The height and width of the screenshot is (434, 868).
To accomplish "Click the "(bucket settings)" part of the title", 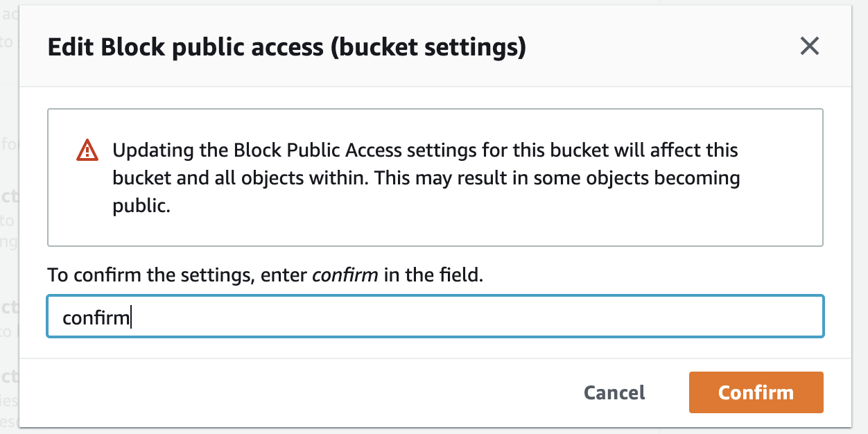I will (428, 47).
